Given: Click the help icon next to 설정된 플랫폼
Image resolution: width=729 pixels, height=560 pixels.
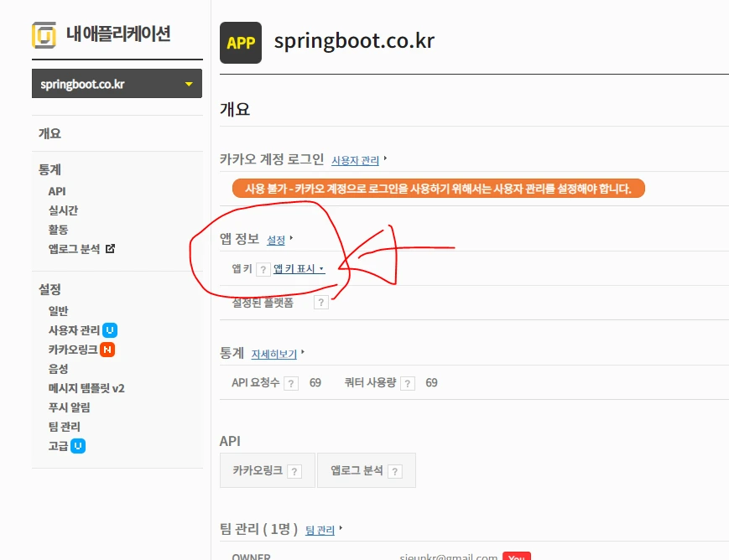Looking at the screenshot, I should (320, 303).
